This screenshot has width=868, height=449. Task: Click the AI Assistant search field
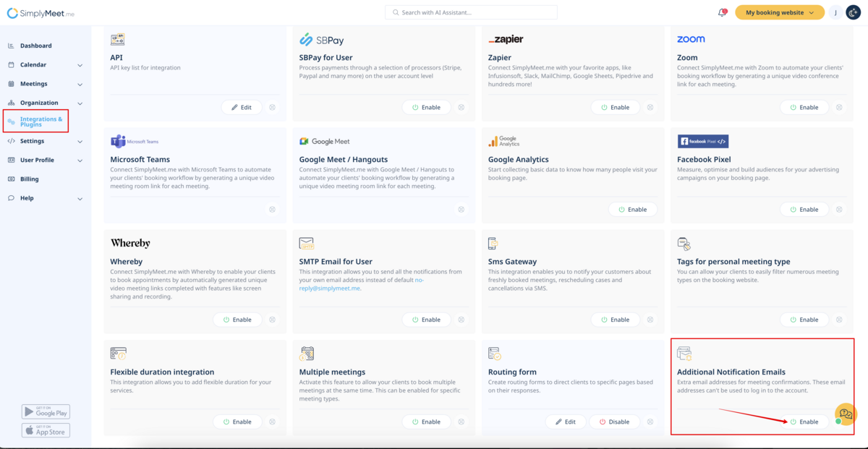tap(471, 12)
